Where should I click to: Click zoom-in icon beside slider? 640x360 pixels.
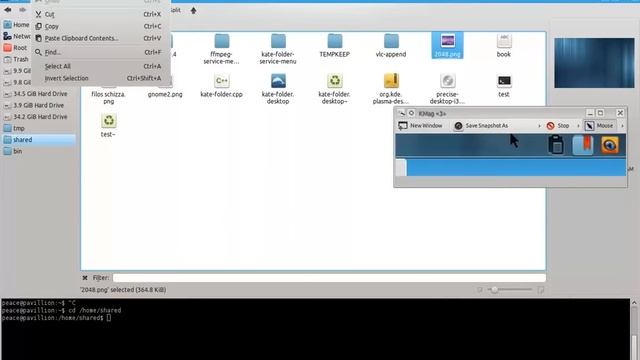tap(540, 290)
